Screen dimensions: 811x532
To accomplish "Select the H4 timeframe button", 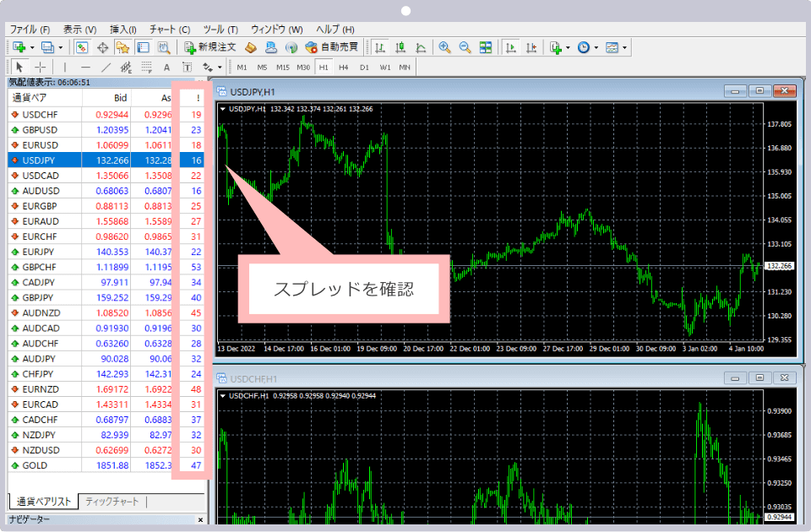I will coord(344,67).
